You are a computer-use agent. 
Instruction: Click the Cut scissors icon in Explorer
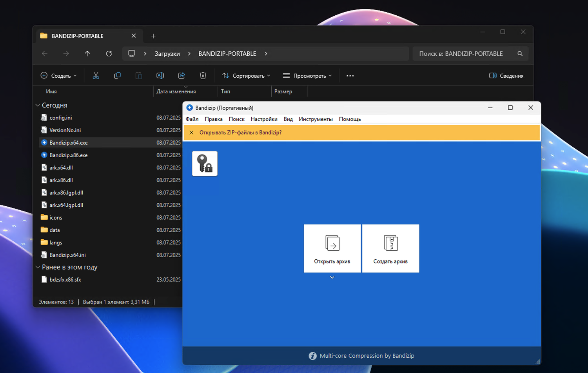96,76
